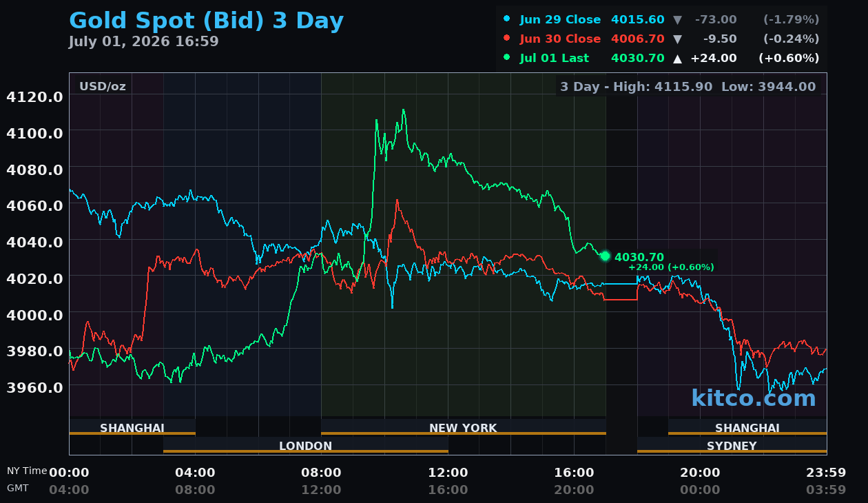Click the Gold Spot (Bid) 3 Day title

206,21
